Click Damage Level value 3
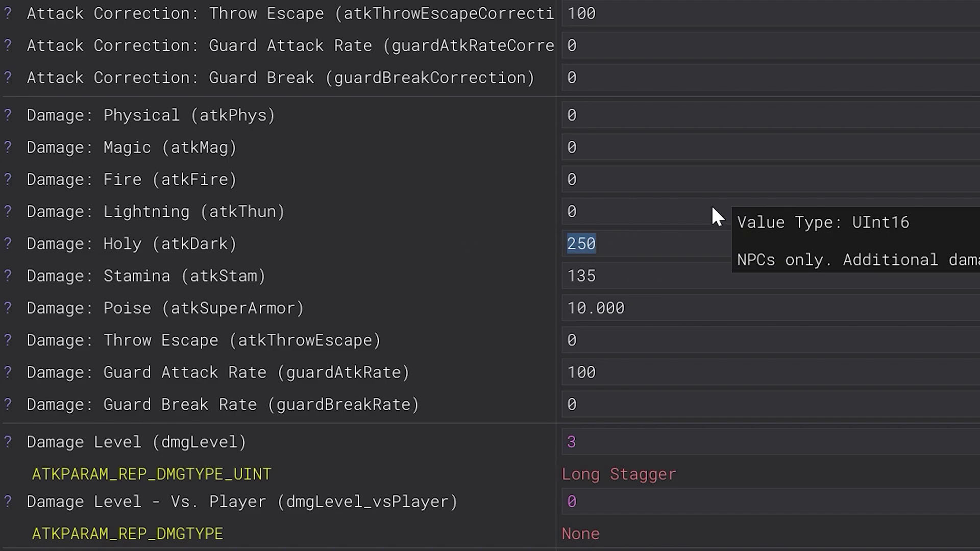The width and height of the screenshot is (980, 551). pos(571,442)
